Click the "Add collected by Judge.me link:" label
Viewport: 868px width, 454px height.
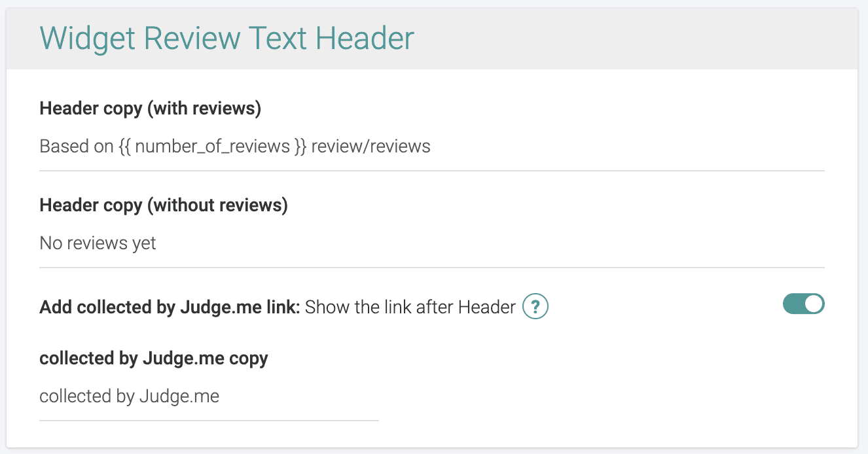pyautogui.click(x=170, y=307)
